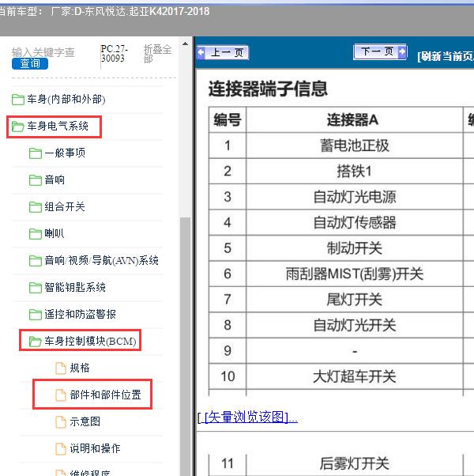Viewport: 474px width, 476px height.
Task: Select the 自动灯光电源 table cell
Action: tap(354, 197)
